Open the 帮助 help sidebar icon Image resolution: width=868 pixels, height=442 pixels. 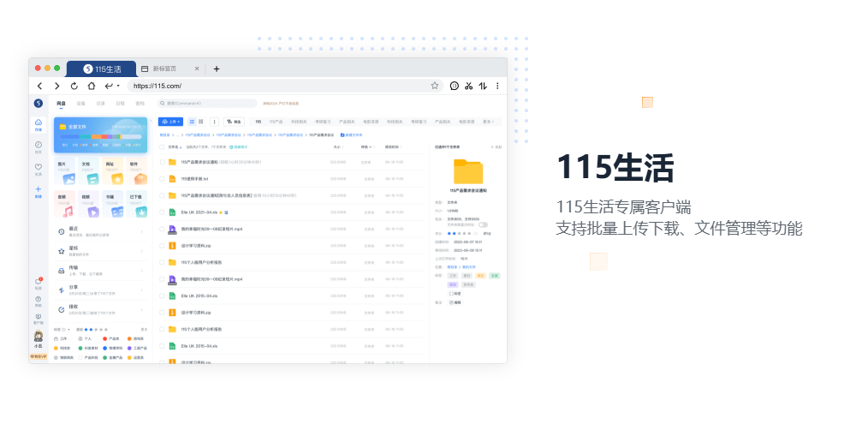[x=39, y=302]
